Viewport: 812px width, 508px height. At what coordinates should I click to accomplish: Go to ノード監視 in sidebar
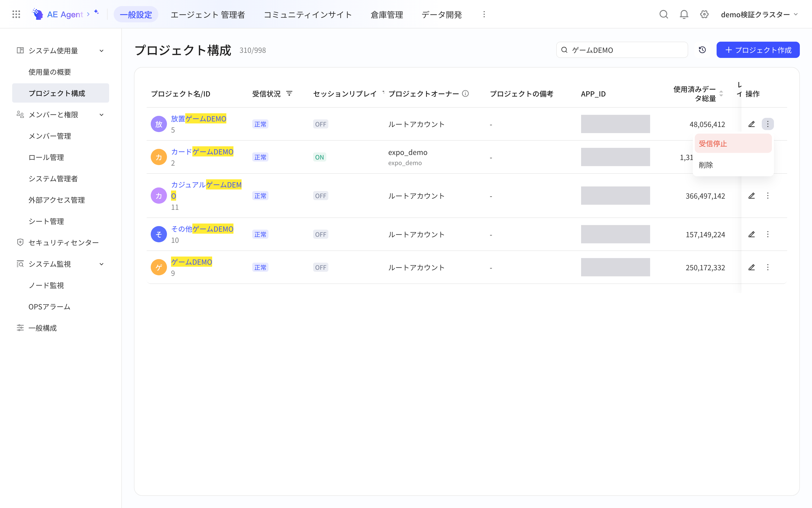coord(46,285)
